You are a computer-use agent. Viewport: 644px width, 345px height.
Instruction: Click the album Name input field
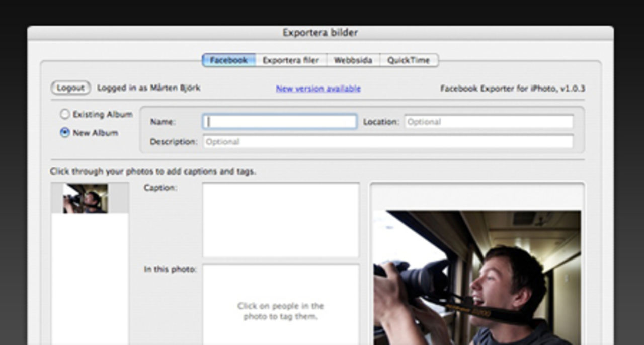click(x=278, y=121)
